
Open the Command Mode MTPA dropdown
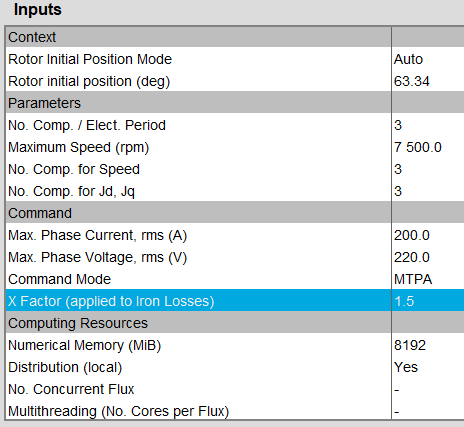coord(428,279)
